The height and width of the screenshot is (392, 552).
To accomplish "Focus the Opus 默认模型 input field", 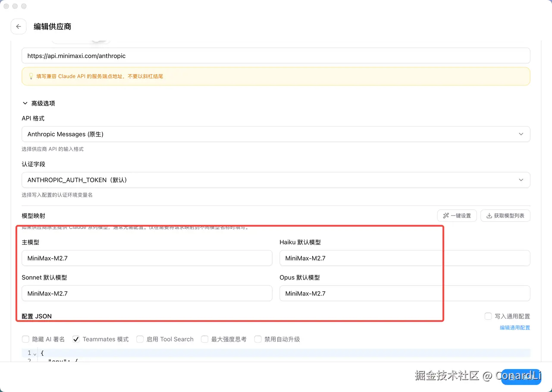I will (405, 294).
